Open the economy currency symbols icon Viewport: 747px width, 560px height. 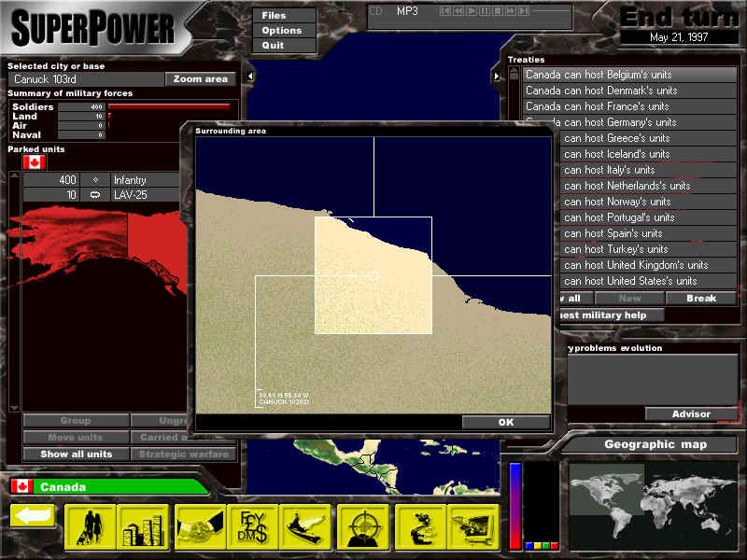point(253,527)
